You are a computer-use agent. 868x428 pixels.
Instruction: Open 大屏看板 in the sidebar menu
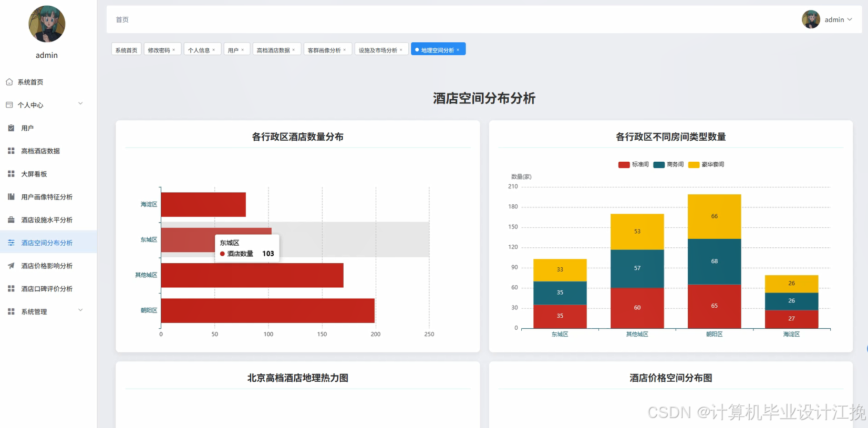(48, 174)
